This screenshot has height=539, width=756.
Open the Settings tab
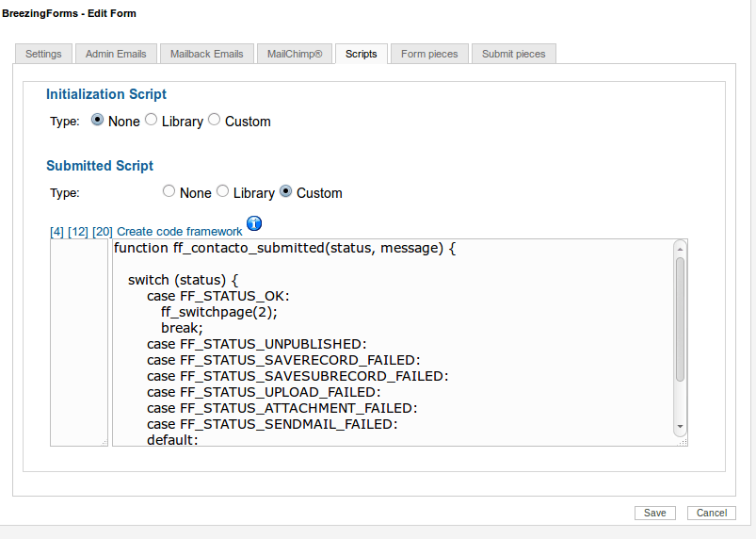click(x=43, y=54)
